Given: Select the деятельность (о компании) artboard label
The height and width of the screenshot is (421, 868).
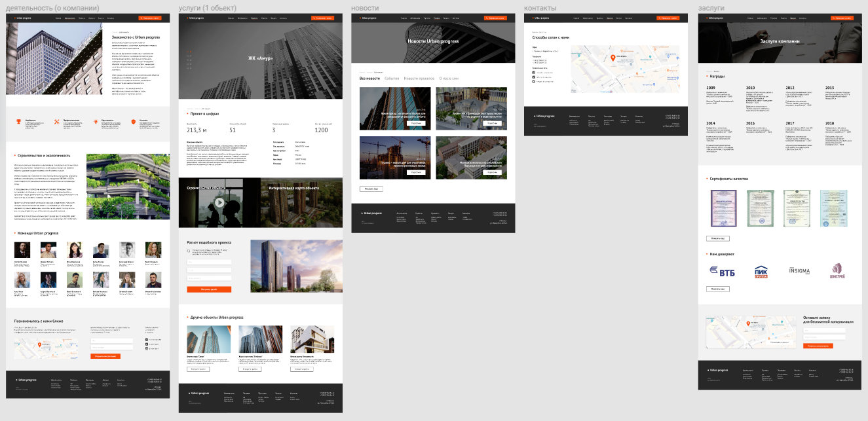Looking at the screenshot, I should point(53,7).
